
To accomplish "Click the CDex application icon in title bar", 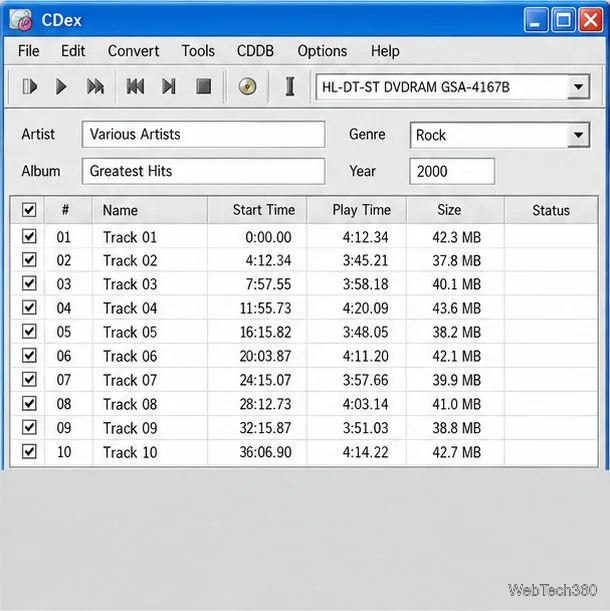I will [21, 19].
